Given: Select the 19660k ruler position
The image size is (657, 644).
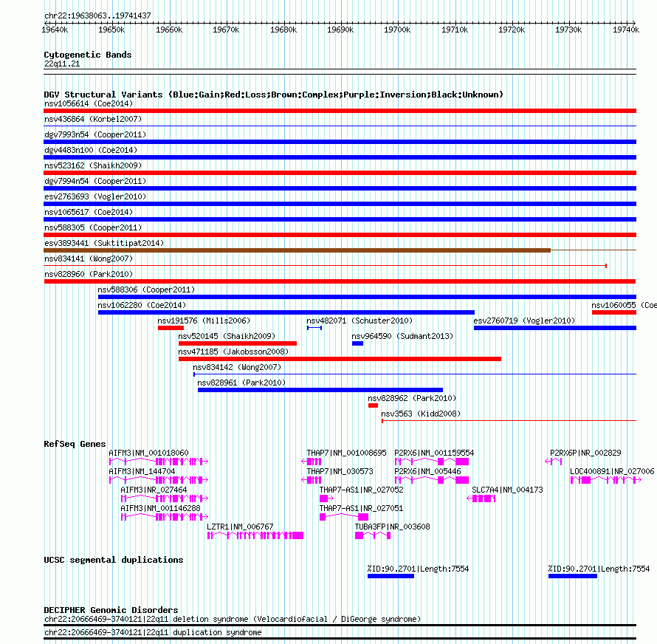Looking at the screenshot, I should pyautogui.click(x=169, y=30).
